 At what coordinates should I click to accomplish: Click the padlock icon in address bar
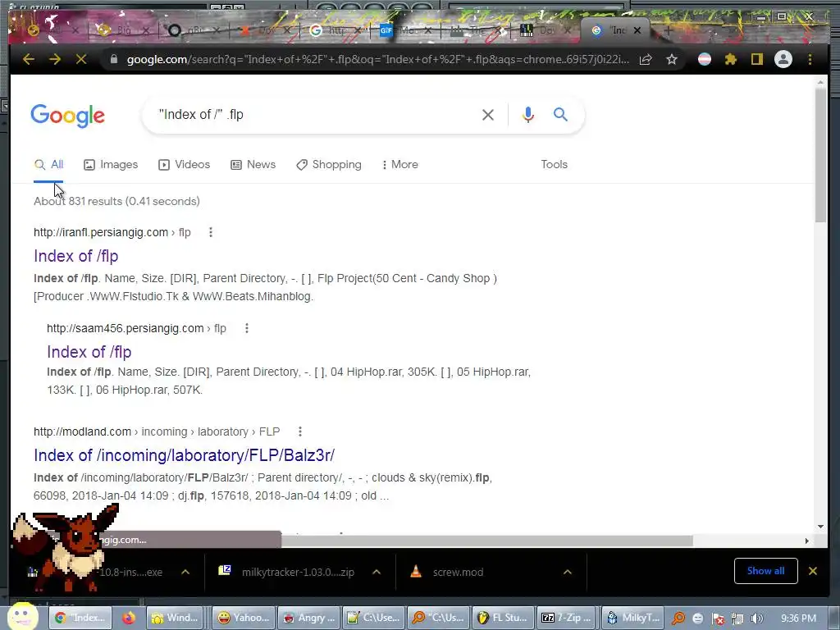pos(113,59)
